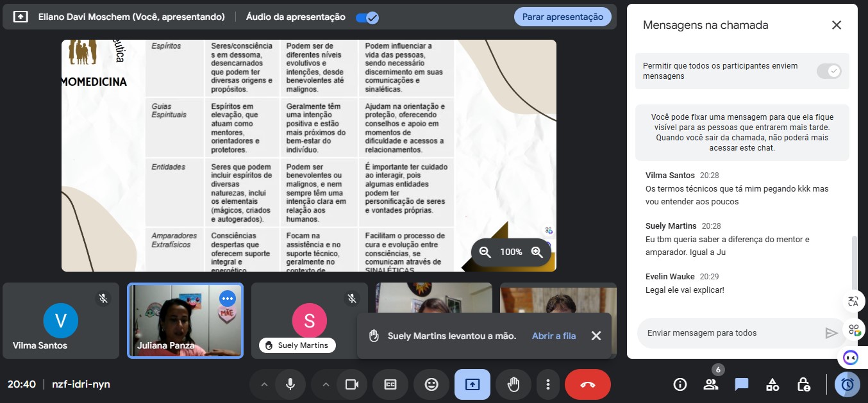Click the microphone button in call controls

[x=290, y=384]
